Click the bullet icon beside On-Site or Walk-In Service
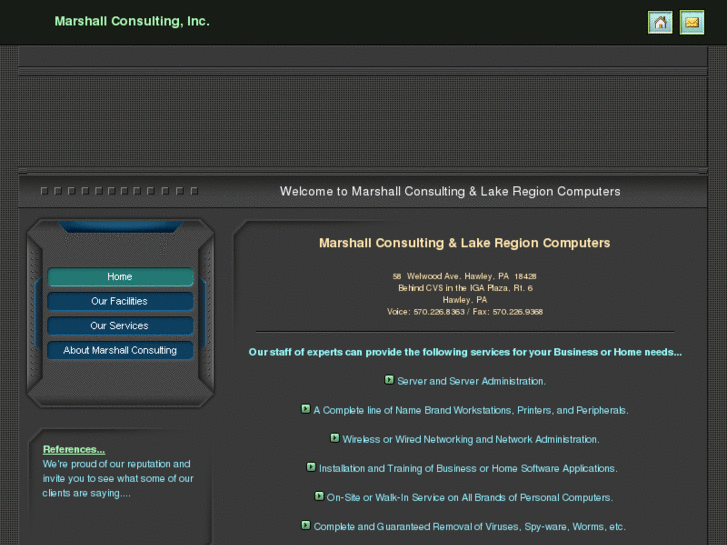 [x=319, y=496]
